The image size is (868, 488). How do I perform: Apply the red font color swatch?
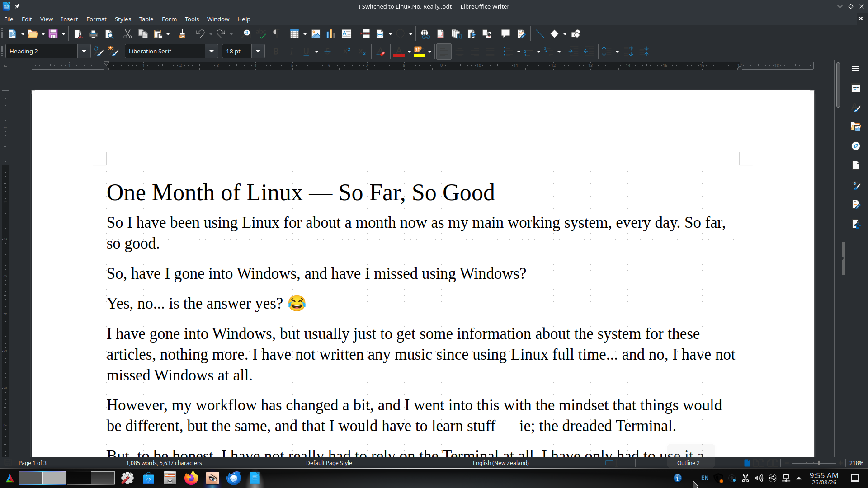[x=399, y=52]
